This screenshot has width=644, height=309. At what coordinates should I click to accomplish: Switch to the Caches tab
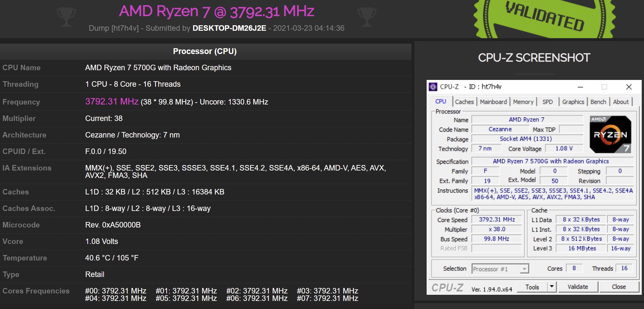[464, 102]
